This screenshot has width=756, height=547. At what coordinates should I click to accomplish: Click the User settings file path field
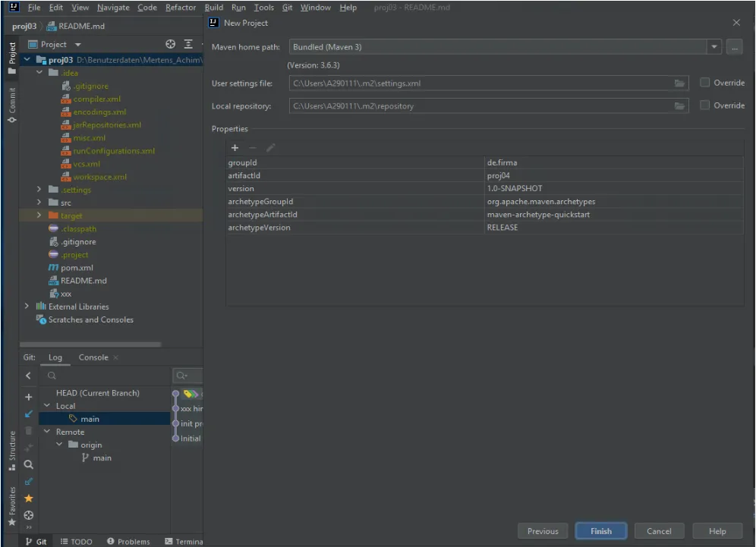pos(488,83)
